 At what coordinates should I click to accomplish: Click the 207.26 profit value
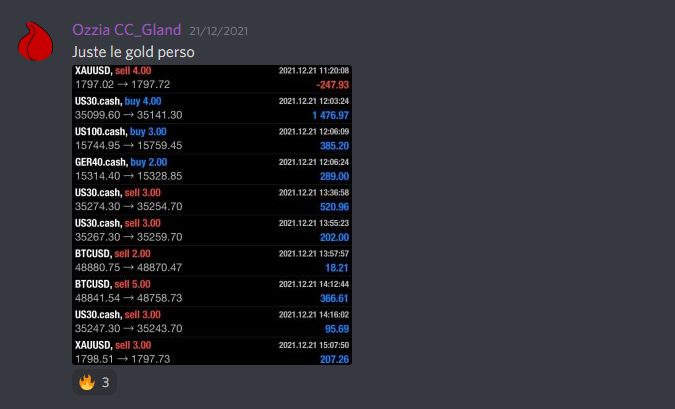[334, 359]
